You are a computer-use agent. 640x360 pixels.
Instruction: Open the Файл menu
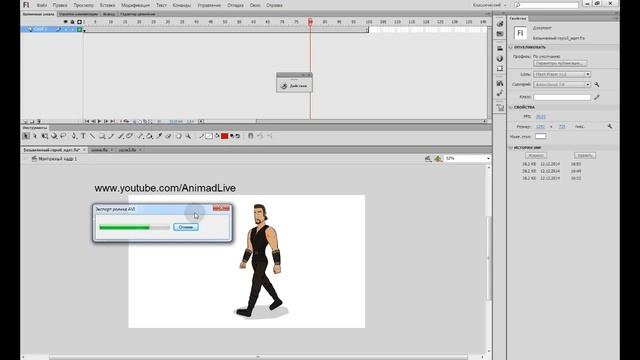click(x=41, y=5)
